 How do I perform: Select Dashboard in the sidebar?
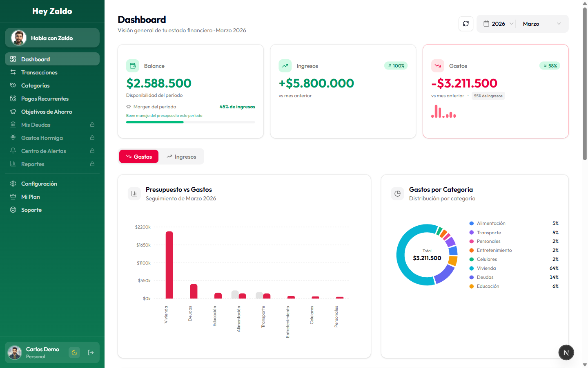coord(35,59)
